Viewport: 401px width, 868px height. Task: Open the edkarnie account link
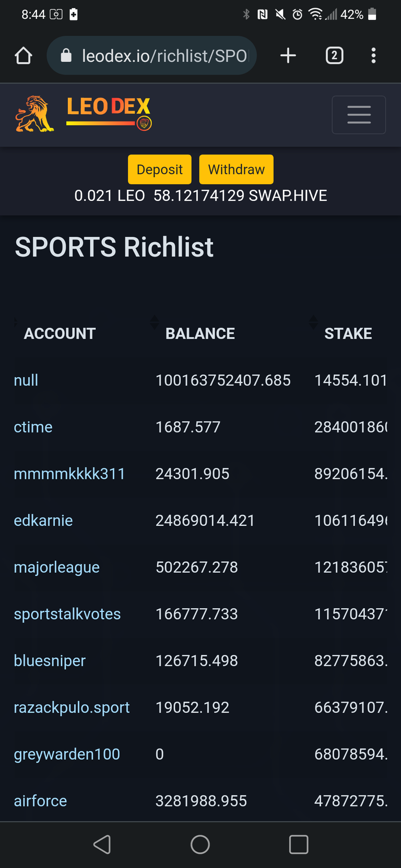click(43, 520)
